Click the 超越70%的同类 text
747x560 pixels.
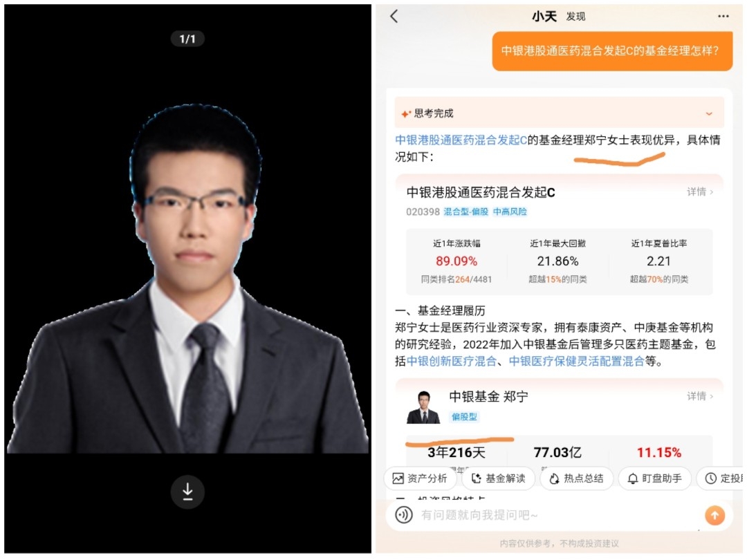click(x=659, y=279)
